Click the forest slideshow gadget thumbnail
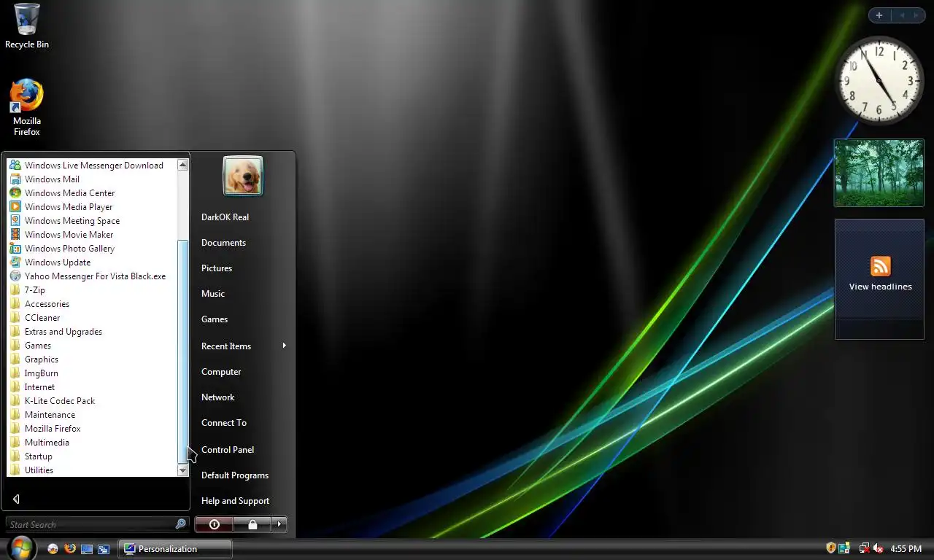This screenshot has height=560, width=934. coord(879,173)
